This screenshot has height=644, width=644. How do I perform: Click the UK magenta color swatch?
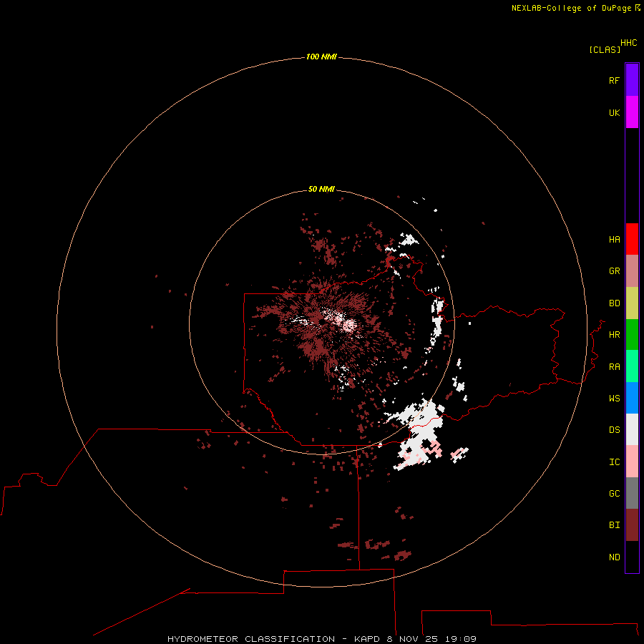coord(632,112)
